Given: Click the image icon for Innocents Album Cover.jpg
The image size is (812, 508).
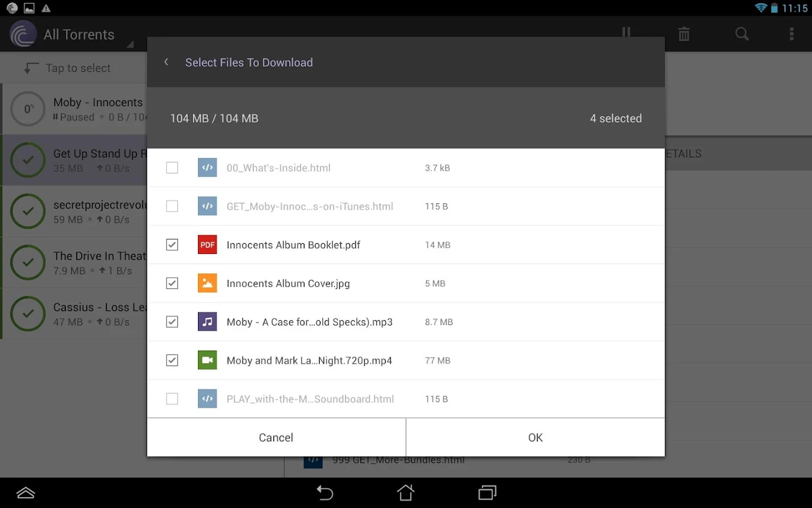Looking at the screenshot, I should coord(207,283).
